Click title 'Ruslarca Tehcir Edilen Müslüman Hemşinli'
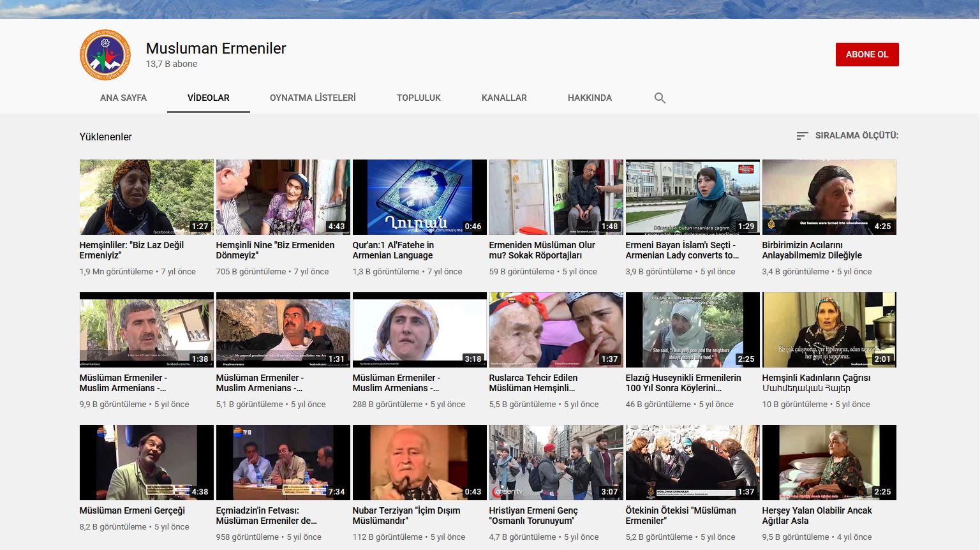Screen dimensions: 980x550 [x=533, y=383]
